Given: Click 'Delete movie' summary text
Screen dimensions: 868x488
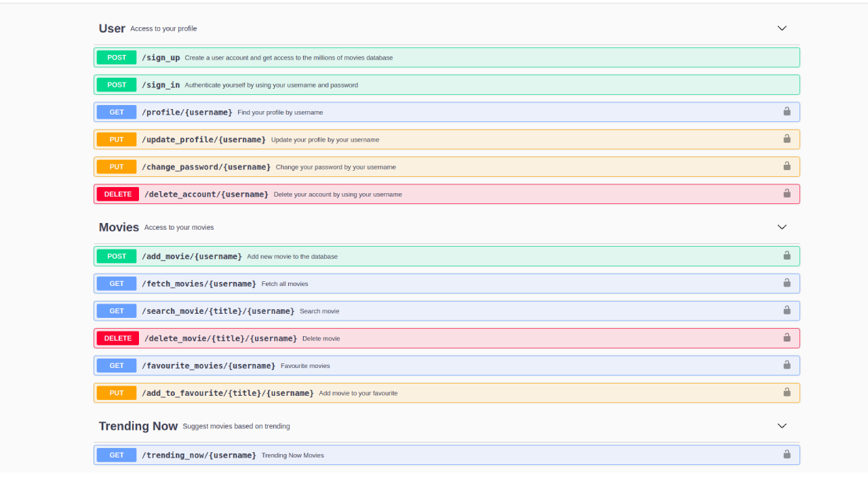Looking at the screenshot, I should coord(321,338).
